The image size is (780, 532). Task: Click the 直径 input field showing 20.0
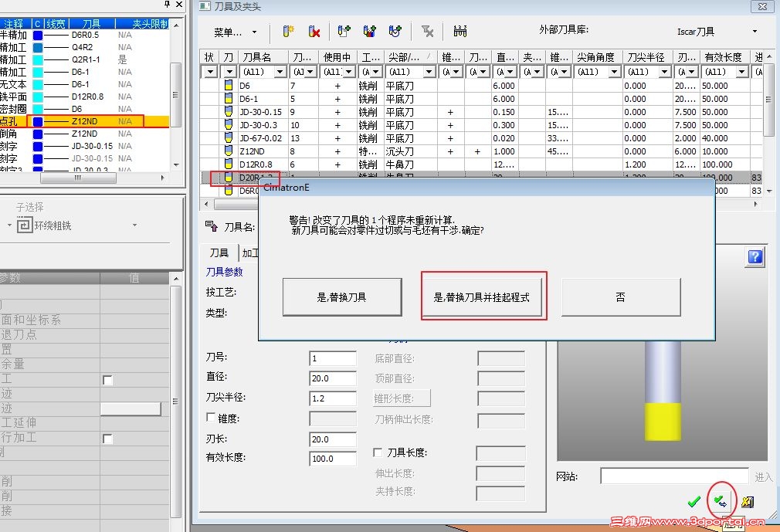(333, 378)
